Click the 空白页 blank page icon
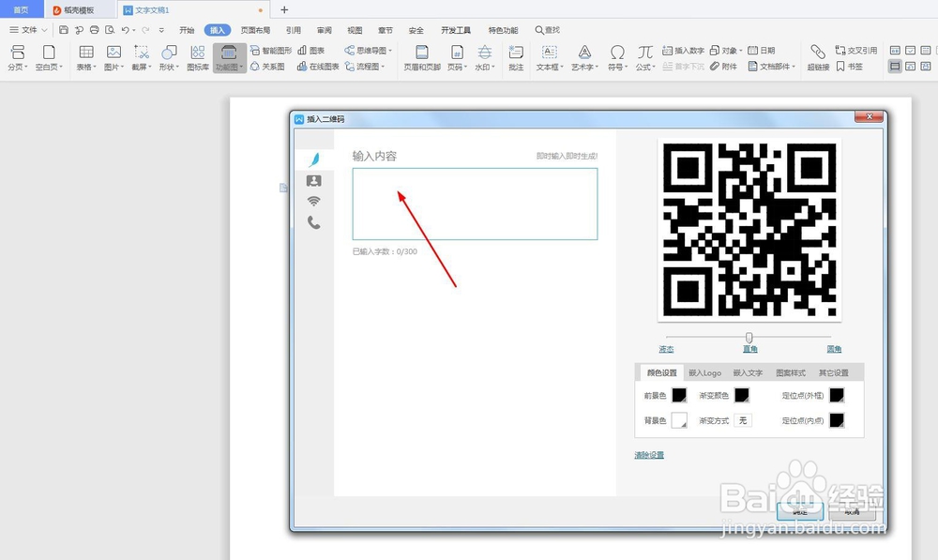The height and width of the screenshot is (560, 938). click(x=49, y=53)
